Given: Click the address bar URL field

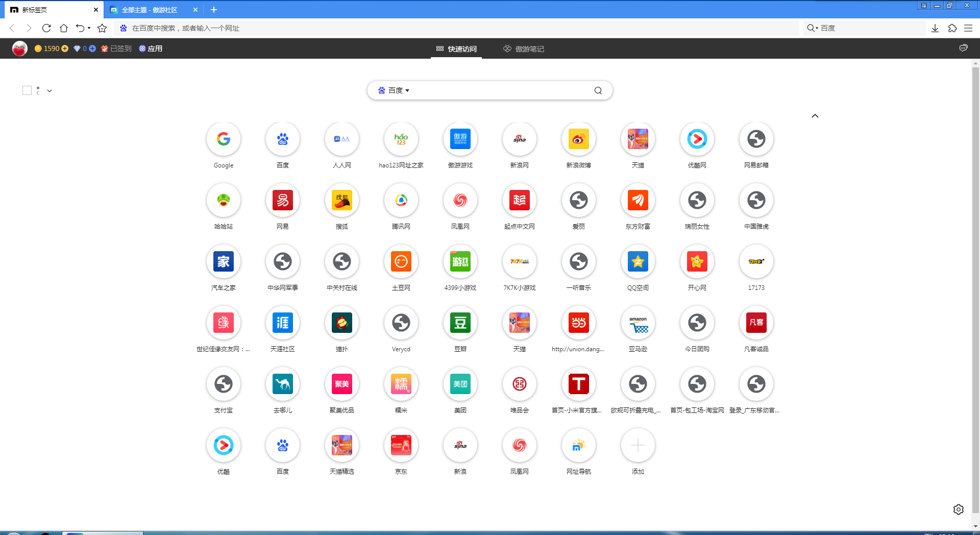Looking at the screenshot, I should pos(459,29).
